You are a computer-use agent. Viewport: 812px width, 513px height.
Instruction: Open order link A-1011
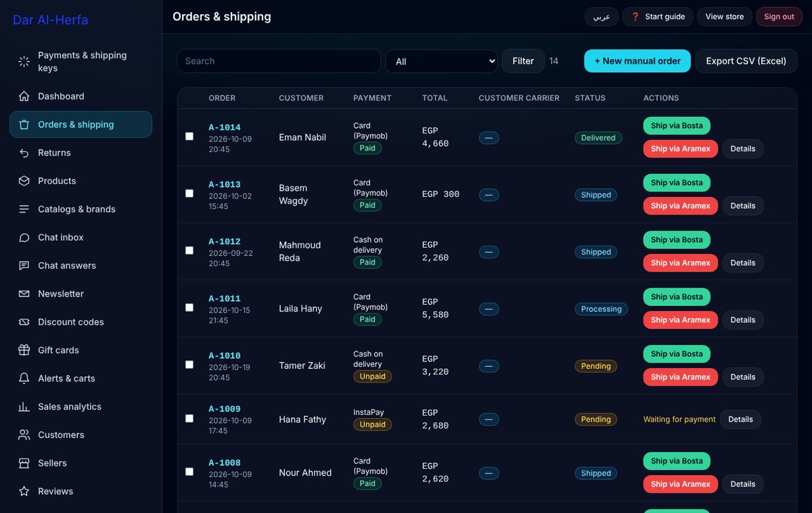[225, 298]
